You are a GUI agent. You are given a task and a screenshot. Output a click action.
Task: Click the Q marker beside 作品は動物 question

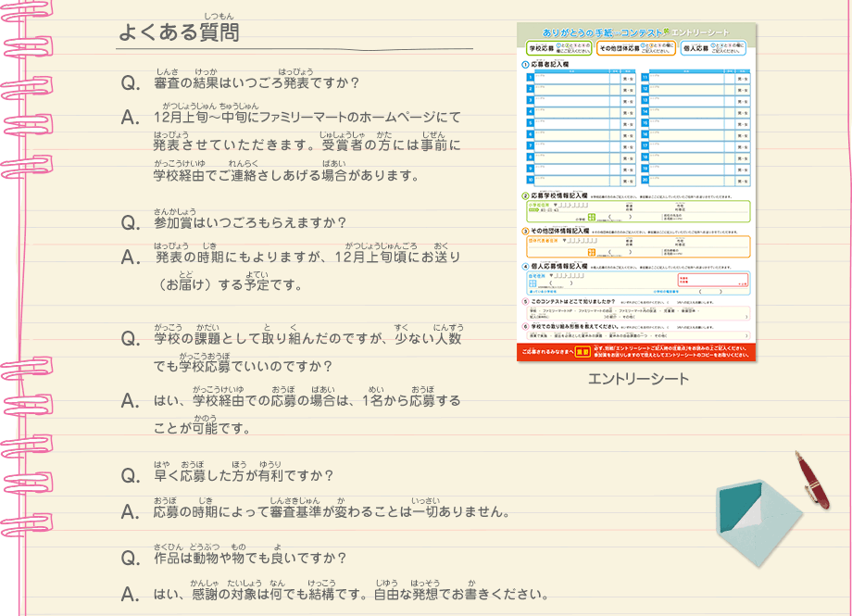130,558
